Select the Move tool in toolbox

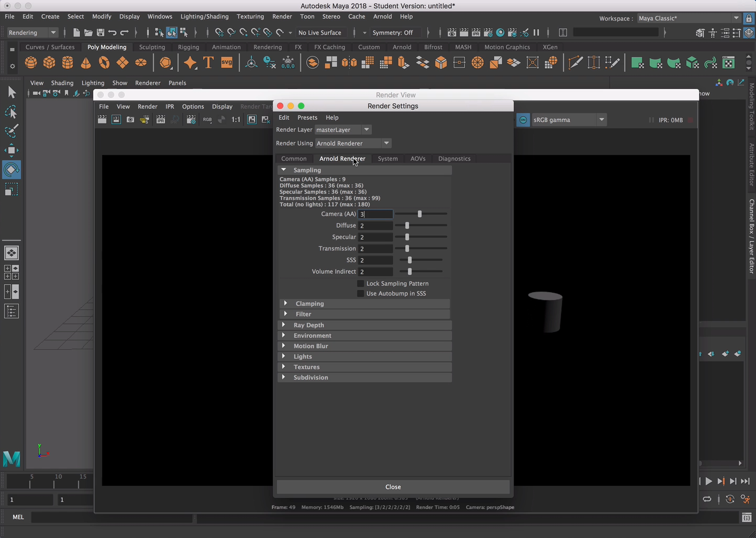click(11, 151)
